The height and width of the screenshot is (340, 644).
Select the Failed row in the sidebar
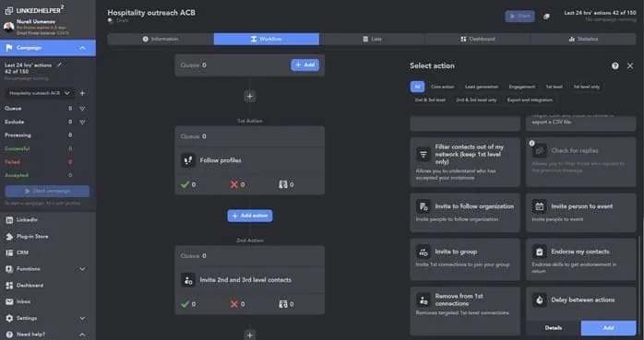pos(39,162)
